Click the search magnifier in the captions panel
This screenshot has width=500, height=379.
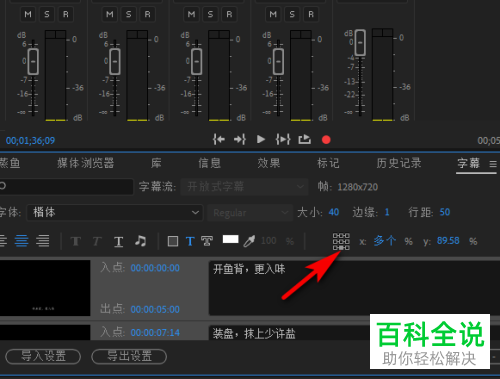tap(3, 186)
